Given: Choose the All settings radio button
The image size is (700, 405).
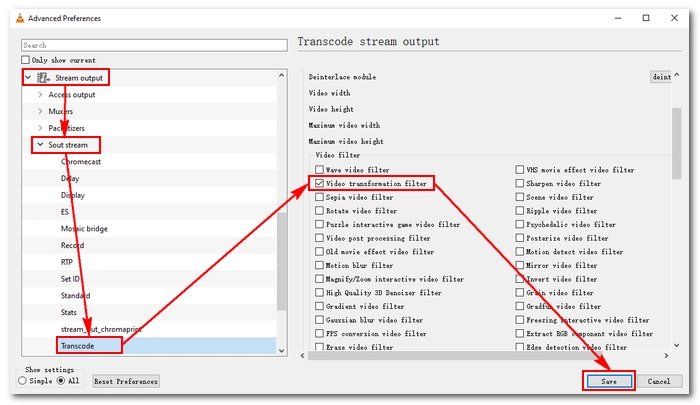Looking at the screenshot, I should point(61,381).
